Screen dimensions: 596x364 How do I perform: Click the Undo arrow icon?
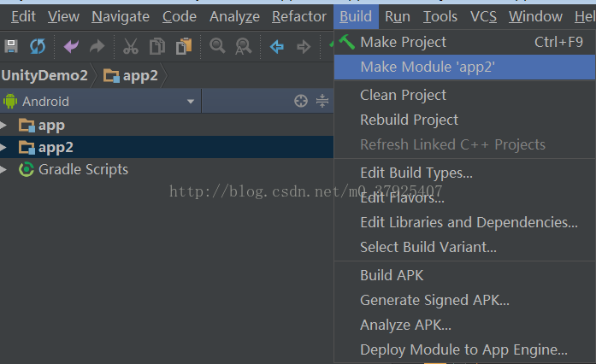(71, 46)
